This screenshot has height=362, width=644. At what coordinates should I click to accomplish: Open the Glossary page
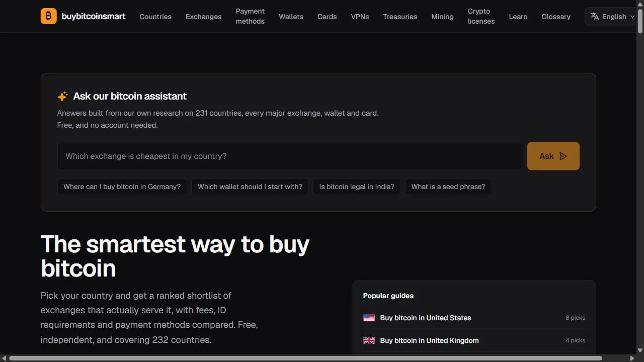(556, 17)
